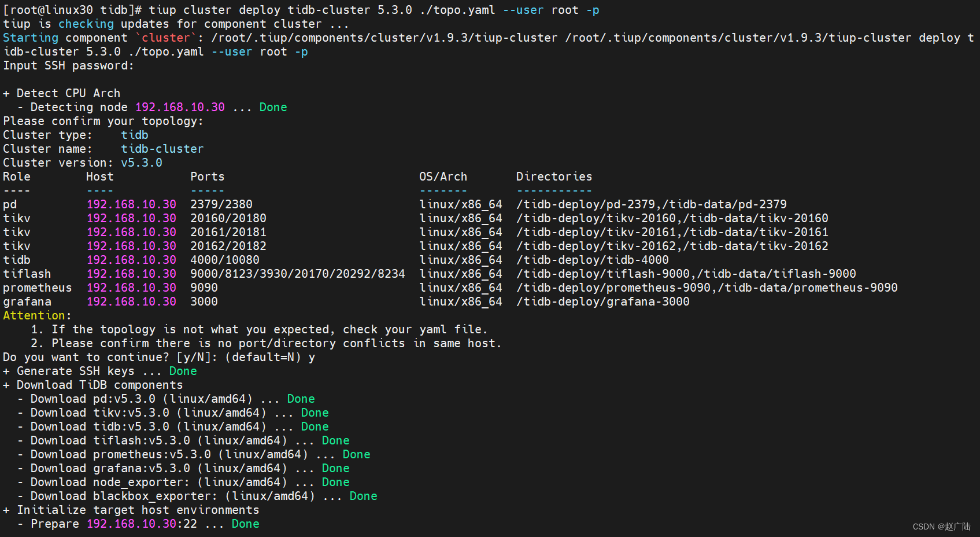Viewport: 980px width, 537px height.
Task: Select directory path '/tidb-deploy/grafana-3000'
Action: pyautogui.click(x=603, y=301)
